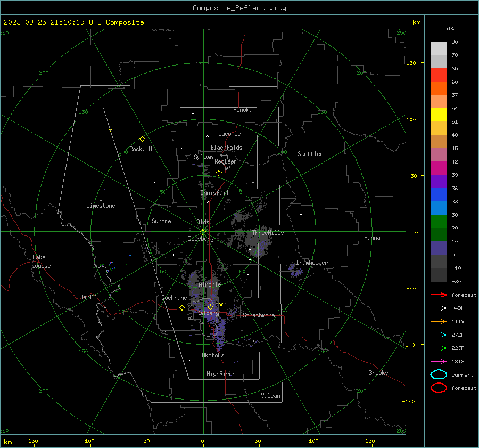Select the purple swatch in dBZ scale
The width and height of the screenshot is (479, 448).
pos(439,181)
